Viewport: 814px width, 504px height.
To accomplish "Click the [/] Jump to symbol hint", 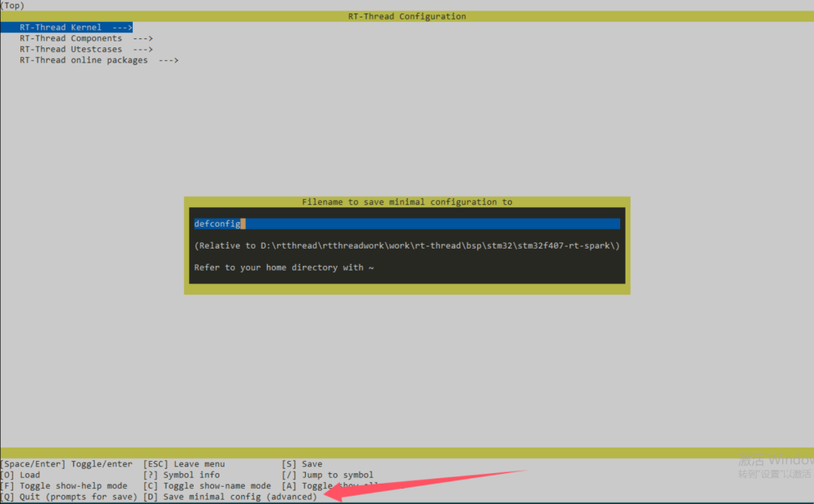I will [328, 475].
